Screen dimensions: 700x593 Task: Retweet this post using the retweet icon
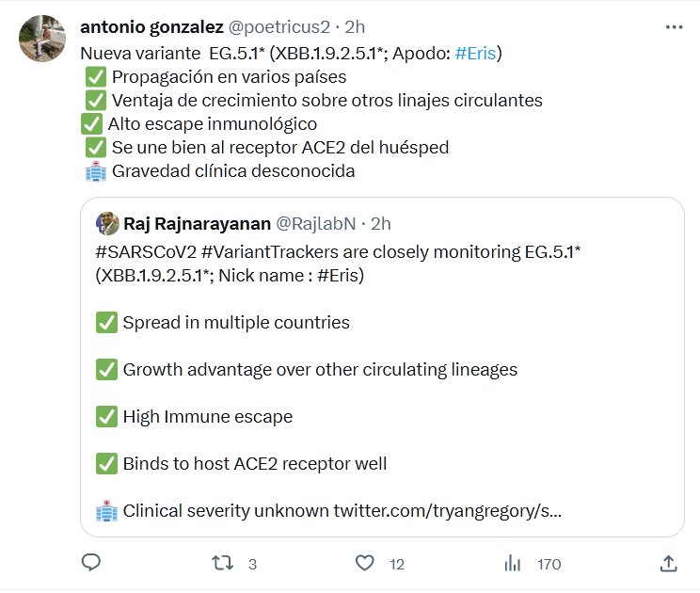pos(223,563)
